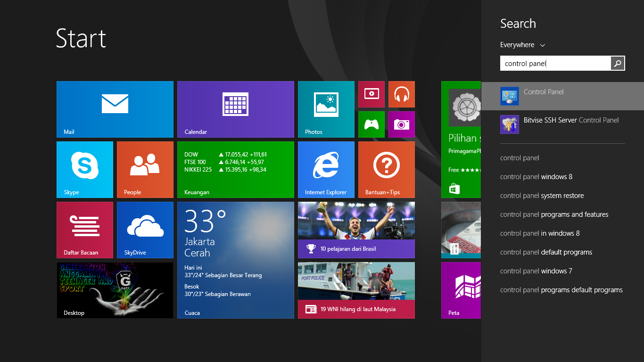The width and height of the screenshot is (644, 362).
Task: Open the Games controller tile
Action: pos(372,124)
